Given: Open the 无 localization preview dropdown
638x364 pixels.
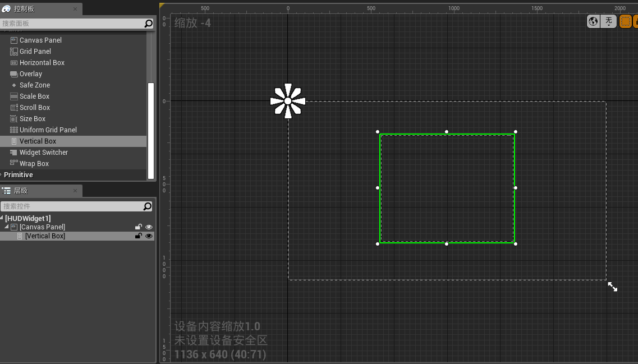Looking at the screenshot, I should [609, 21].
